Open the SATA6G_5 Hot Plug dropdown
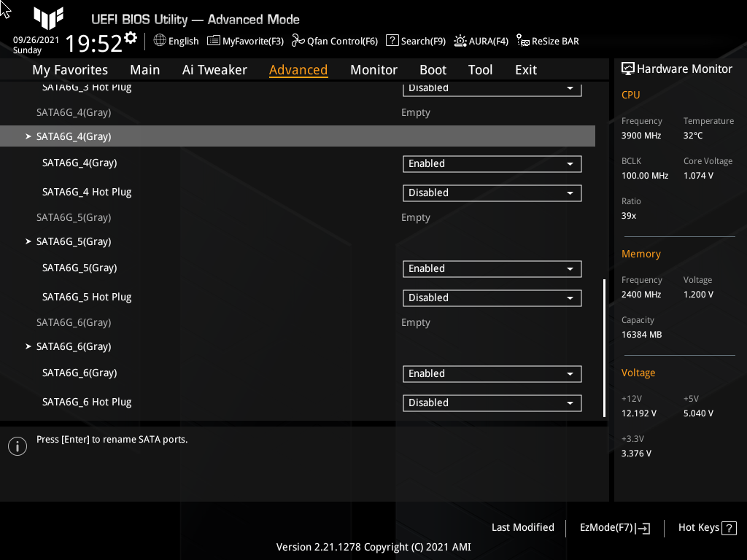747x560 pixels. click(x=492, y=297)
